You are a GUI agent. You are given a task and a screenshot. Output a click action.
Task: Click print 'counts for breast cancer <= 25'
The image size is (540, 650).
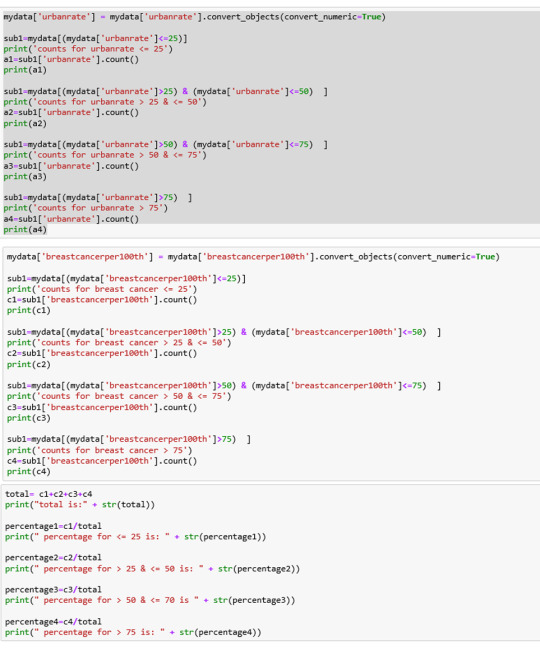[x=102, y=289]
